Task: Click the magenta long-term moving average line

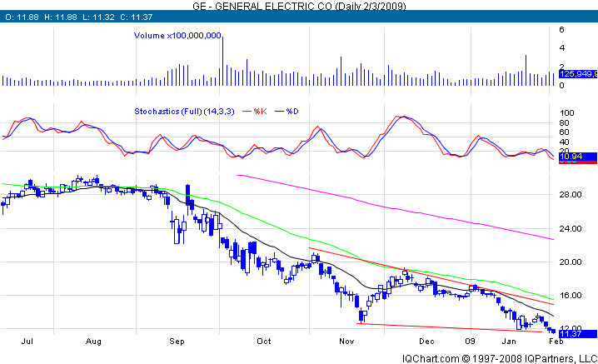Action: (x=395, y=209)
